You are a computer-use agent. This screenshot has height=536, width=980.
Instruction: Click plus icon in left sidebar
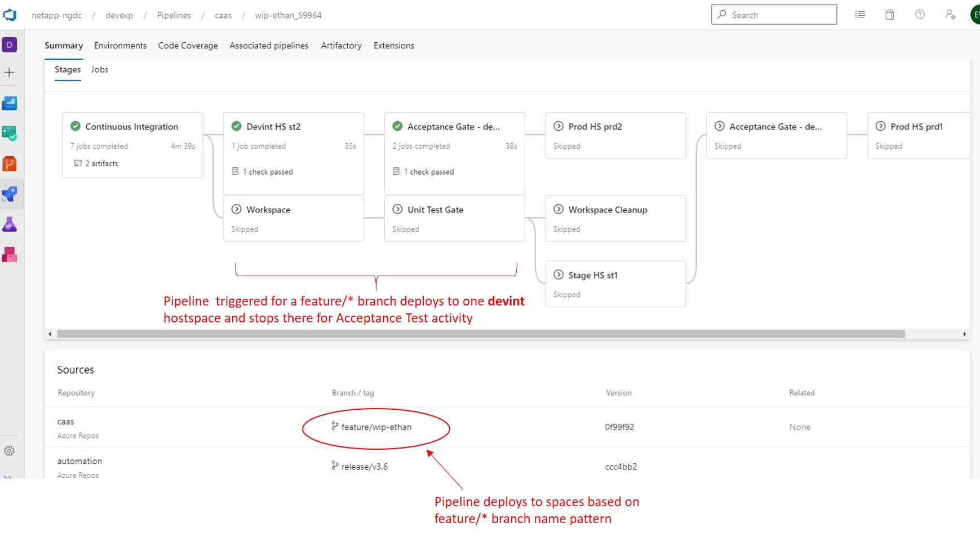pyautogui.click(x=10, y=73)
